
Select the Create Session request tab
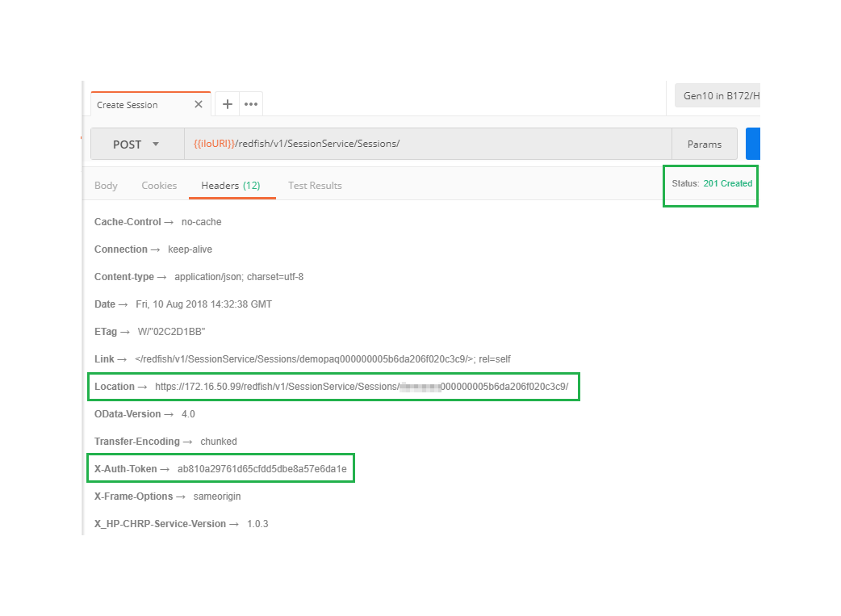pyautogui.click(x=128, y=105)
